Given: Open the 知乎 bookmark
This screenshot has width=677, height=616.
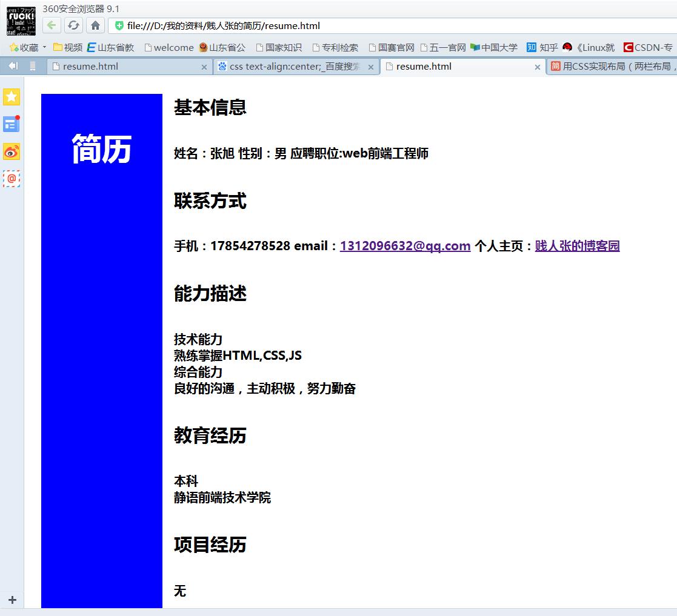Looking at the screenshot, I should pyautogui.click(x=542, y=47).
